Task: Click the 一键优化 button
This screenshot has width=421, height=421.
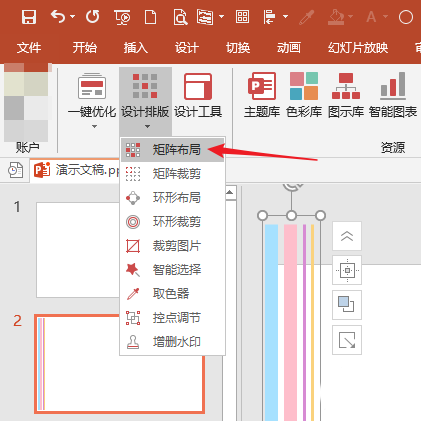Action: [x=92, y=95]
